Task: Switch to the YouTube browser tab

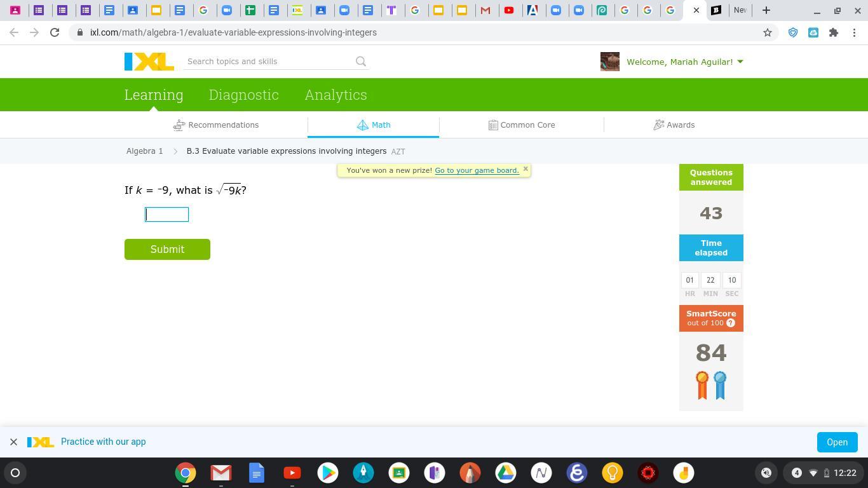Action: pos(509,10)
